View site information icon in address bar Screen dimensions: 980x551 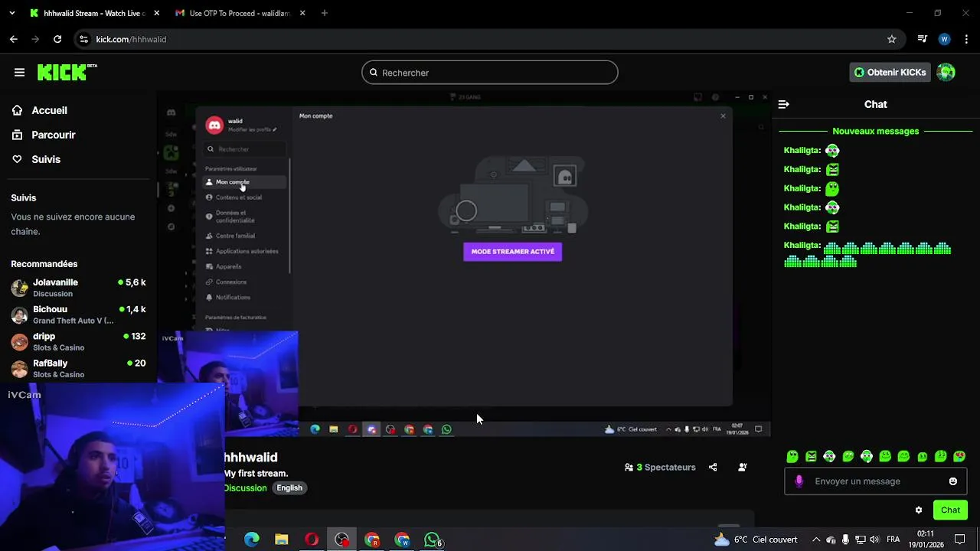coord(84,39)
